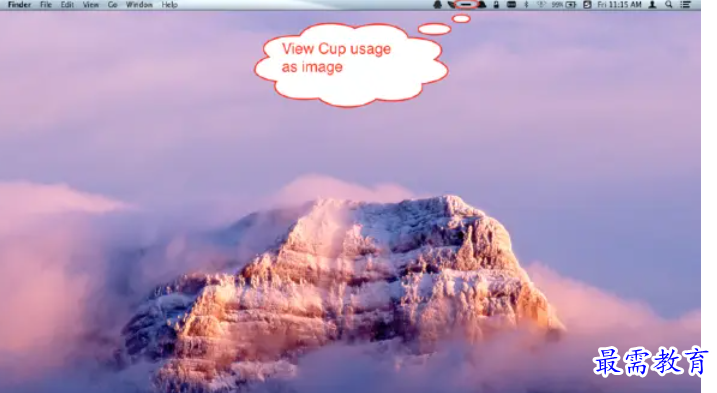Click the battery status icon
717x393 pixels.
[x=571, y=5]
